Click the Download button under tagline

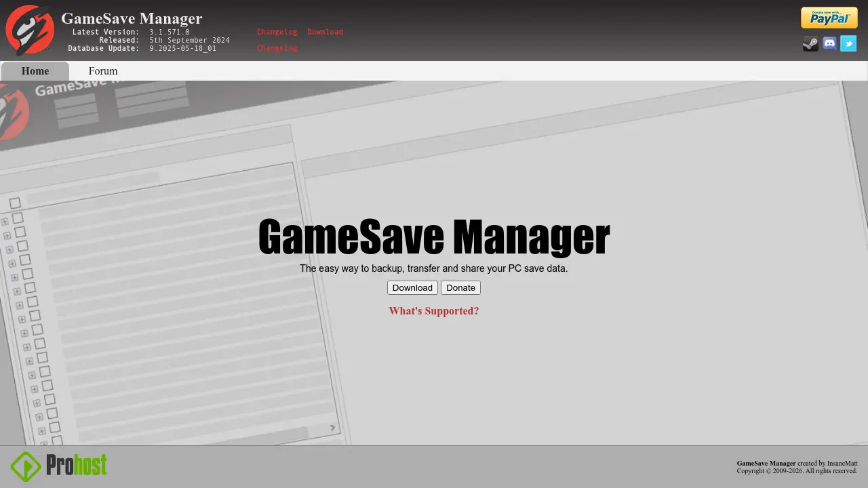412,288
